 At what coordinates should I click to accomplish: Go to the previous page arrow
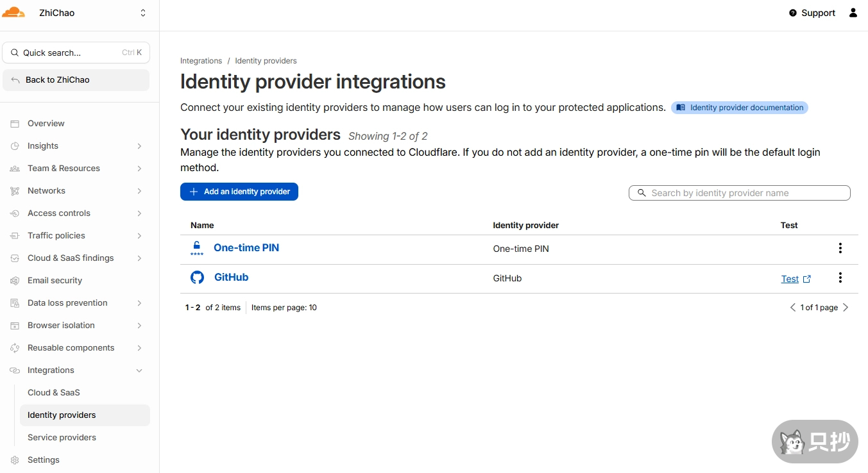(793, 308)
